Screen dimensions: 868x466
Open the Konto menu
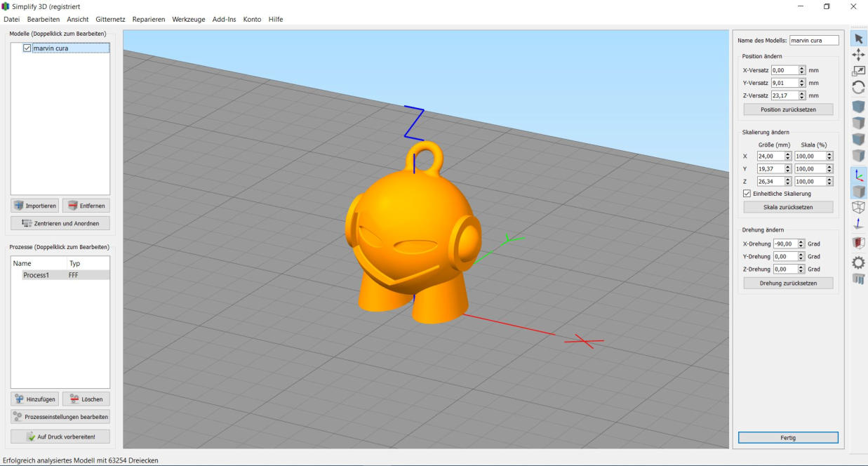click(252, 20)
